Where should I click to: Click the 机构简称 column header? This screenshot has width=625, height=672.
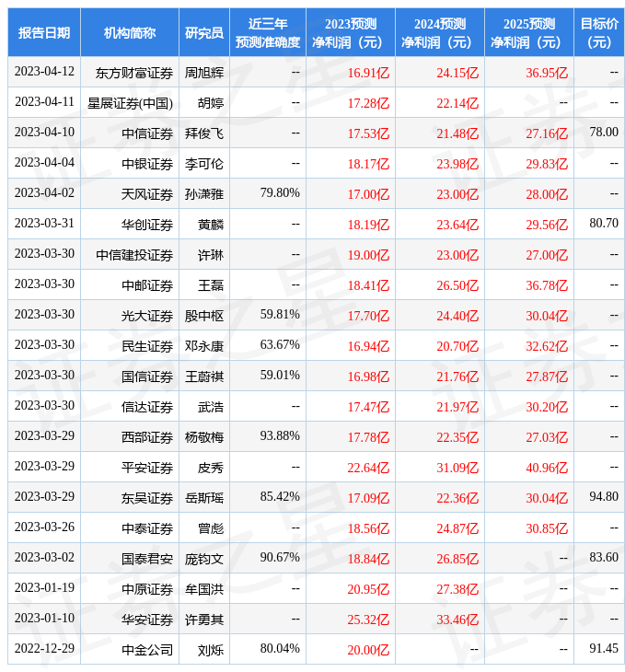point(130,32)
